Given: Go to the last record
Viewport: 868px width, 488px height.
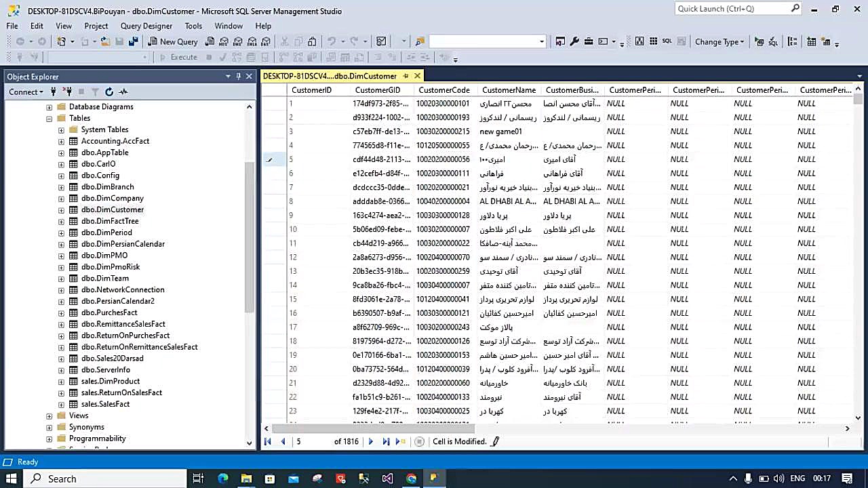Looking at the screenshot, I should (x=386, y=441).
